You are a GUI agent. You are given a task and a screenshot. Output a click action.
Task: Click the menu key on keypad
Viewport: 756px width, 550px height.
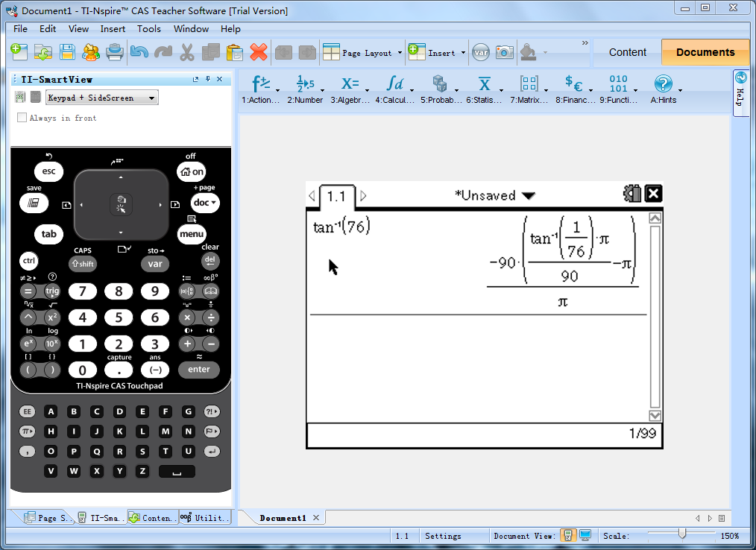(x=192, y=234)
